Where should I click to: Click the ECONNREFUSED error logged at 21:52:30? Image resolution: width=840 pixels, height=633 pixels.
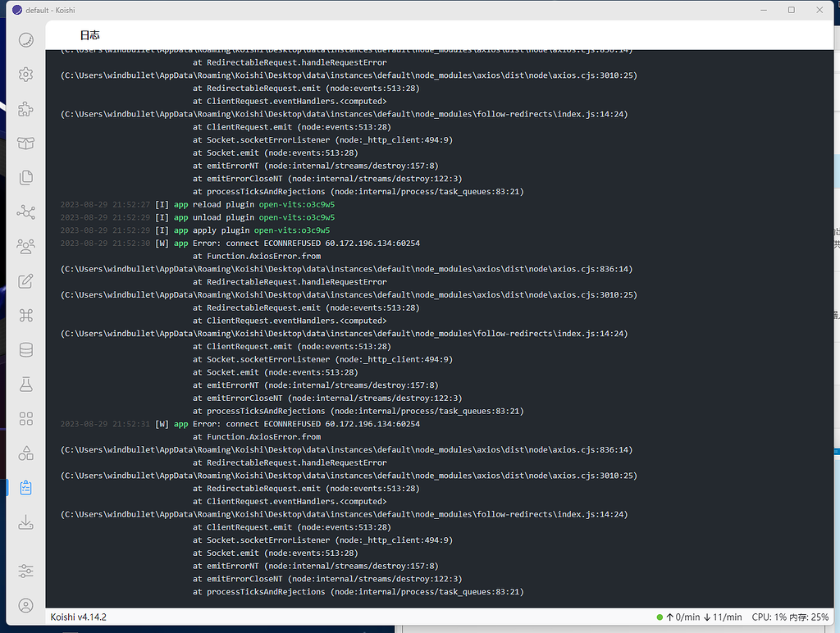point(240,244)
